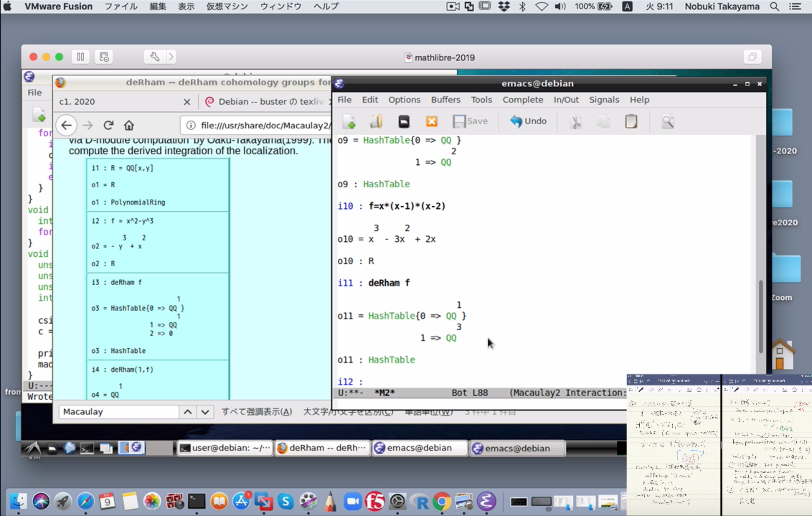The image size is (812, 516).
Task: Open the Buffers menu in emacs
Action: 445,100
